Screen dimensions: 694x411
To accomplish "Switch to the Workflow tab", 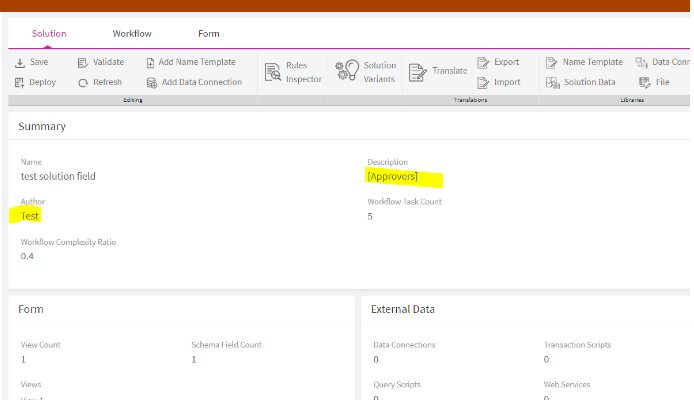I will click(x=132, y=34).
